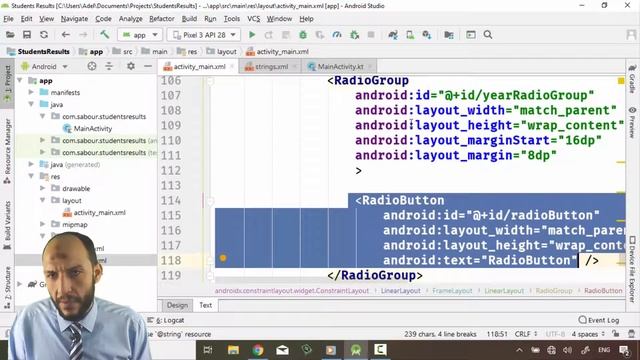Open app run configuration dropdown
The width and height of the screenshot is (640, 360).
pyautogui.click(x=140, y=35)
